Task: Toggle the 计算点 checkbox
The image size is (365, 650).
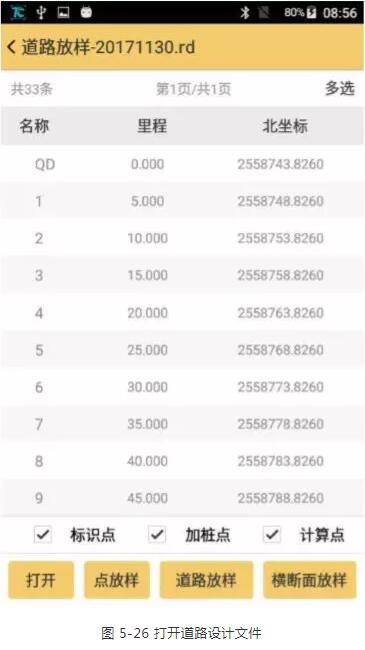Action: tap(272, 535)
